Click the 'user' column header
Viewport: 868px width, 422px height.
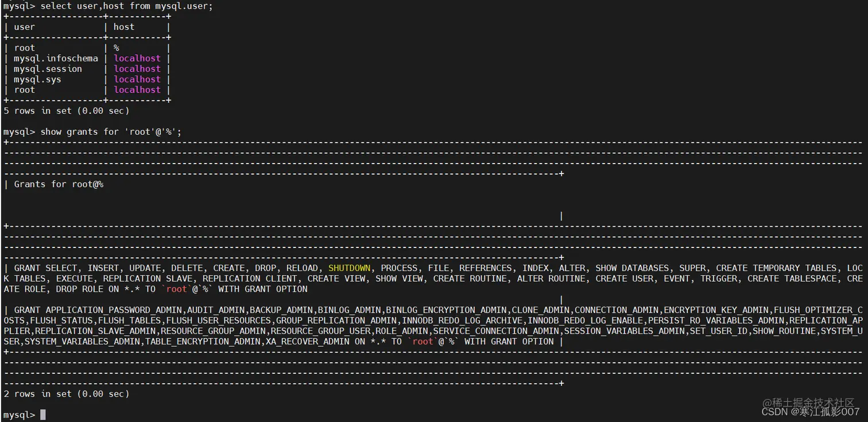pyautogui.click(x=24, y=27)
